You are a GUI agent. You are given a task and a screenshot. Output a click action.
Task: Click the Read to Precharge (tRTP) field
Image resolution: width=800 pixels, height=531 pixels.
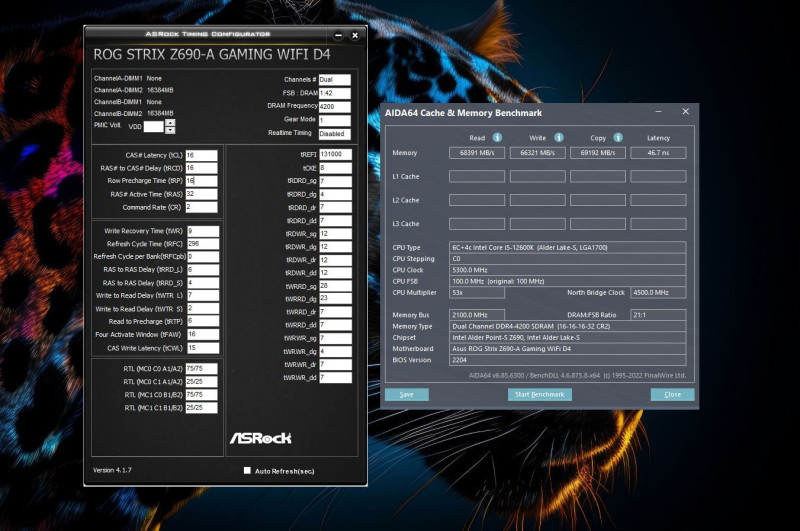203,321
